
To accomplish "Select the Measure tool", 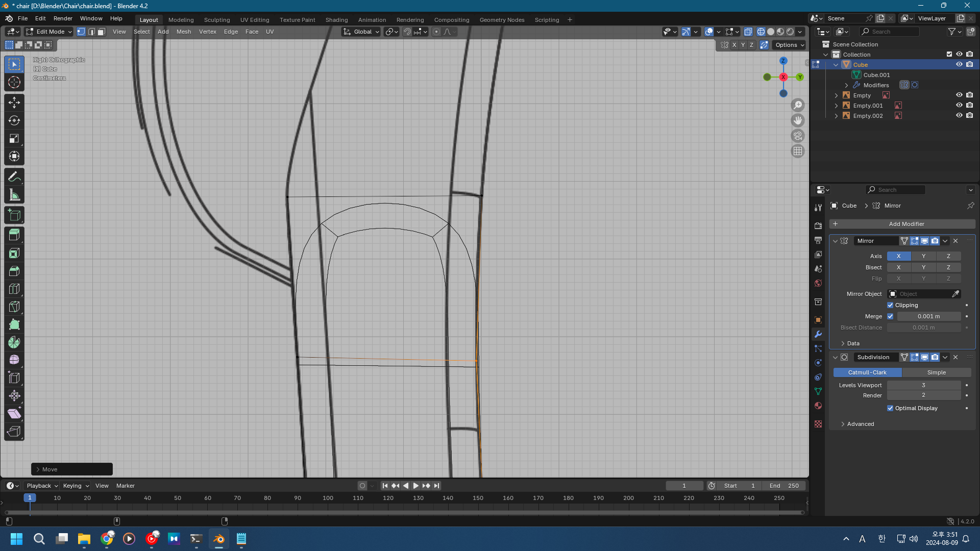I will (14, 194).
